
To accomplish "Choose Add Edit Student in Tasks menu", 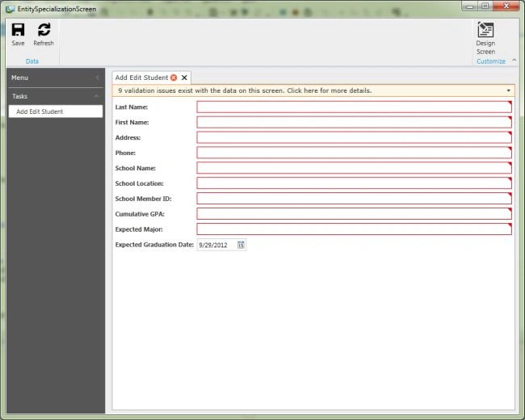I will point(56,111).
